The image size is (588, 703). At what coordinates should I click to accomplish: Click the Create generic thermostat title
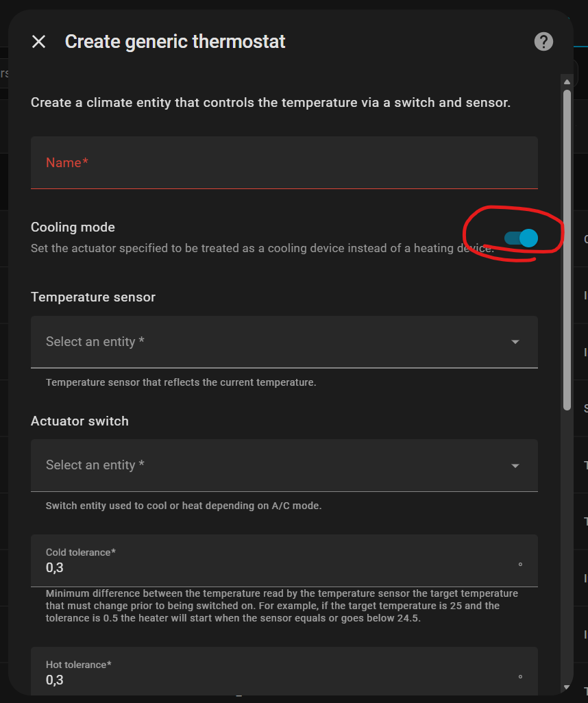tap(175, 42)
